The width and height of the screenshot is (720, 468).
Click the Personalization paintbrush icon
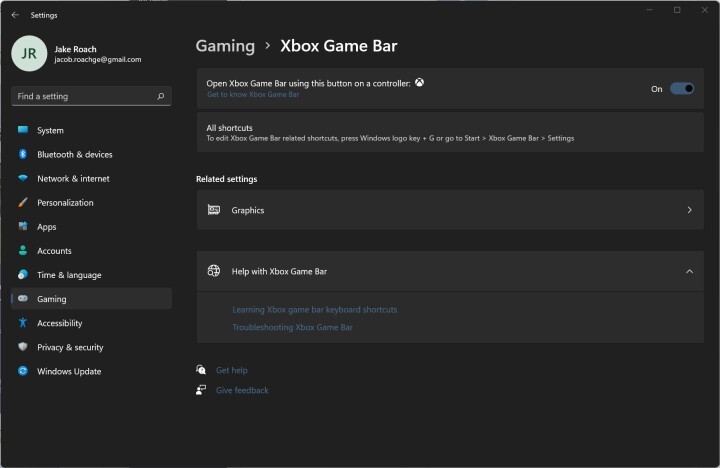pyautogui.click(x=23, y=202)
